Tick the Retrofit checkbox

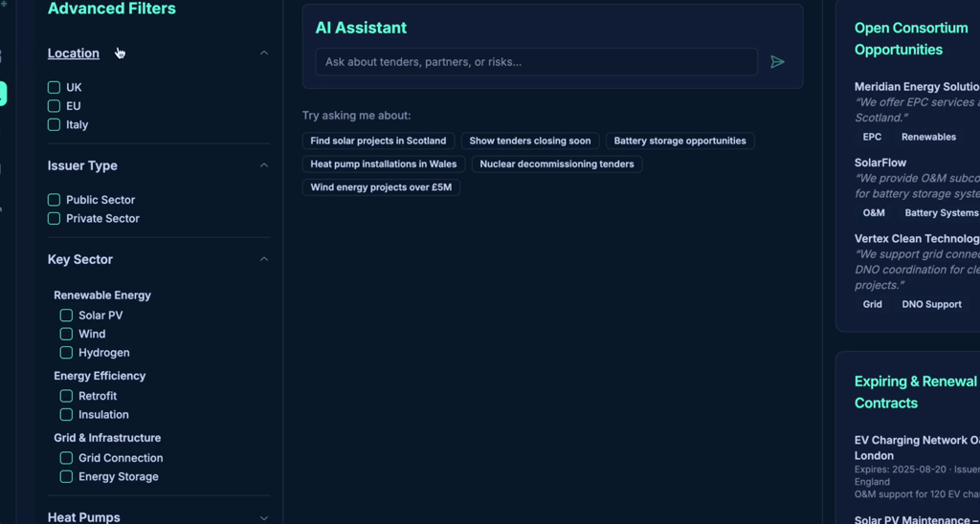click(66, 396)
